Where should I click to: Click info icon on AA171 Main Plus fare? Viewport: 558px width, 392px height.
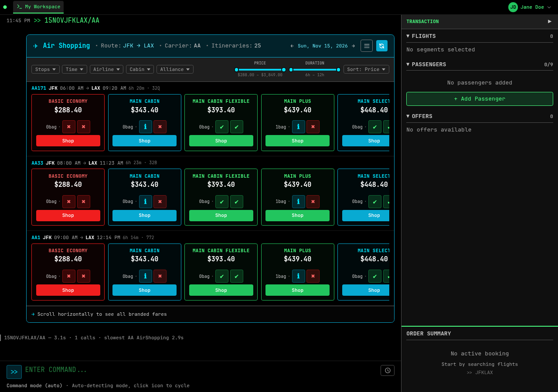point(299,127)
